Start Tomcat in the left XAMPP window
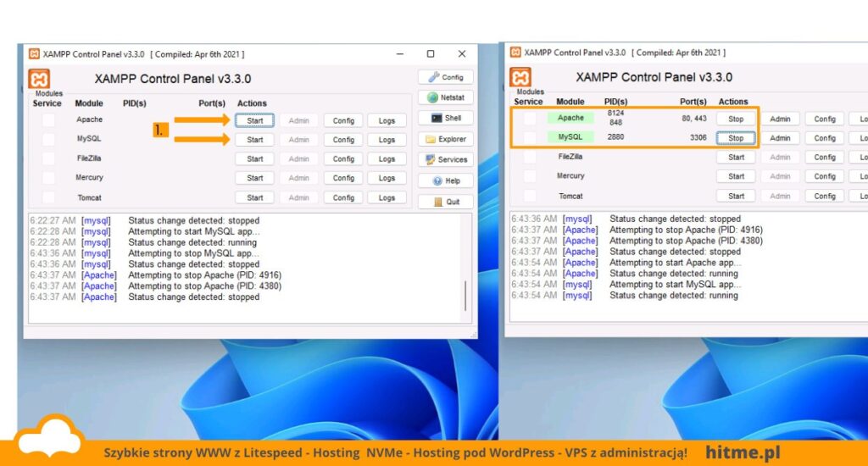 point(254,197)
